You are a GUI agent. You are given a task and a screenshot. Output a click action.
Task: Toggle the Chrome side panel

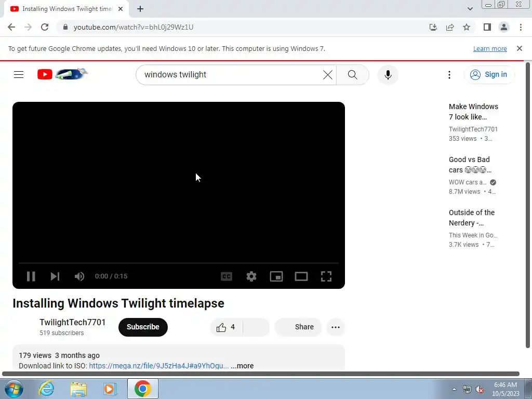(487, 27)
